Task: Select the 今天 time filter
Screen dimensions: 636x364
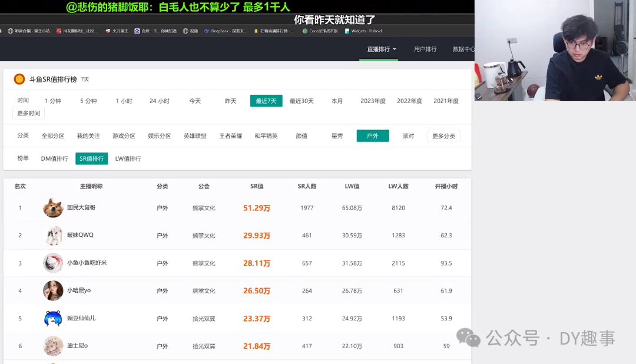Action: (x=195, y=101)
